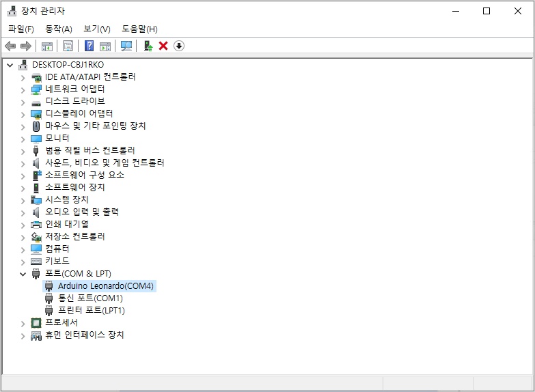Expand the 소프트웨어 구성 요소 node
This screenshot has height=392, width=535.
click(x=23, y=176)
